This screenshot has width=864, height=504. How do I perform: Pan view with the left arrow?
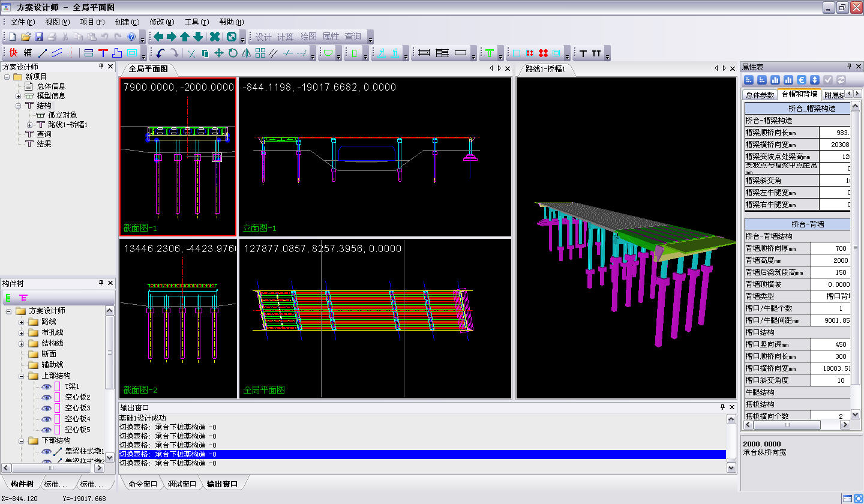click(158, 37)
